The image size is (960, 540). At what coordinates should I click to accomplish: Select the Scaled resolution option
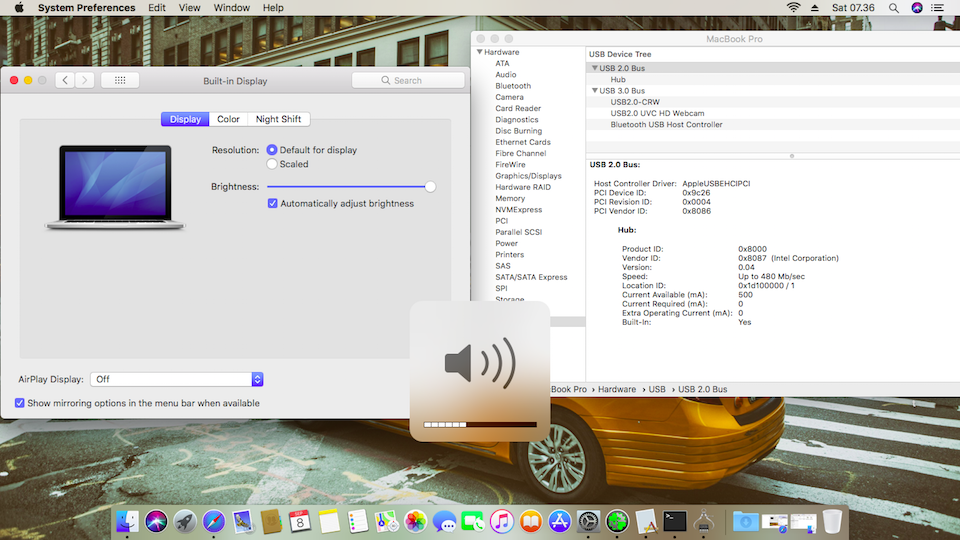point(272,164)
